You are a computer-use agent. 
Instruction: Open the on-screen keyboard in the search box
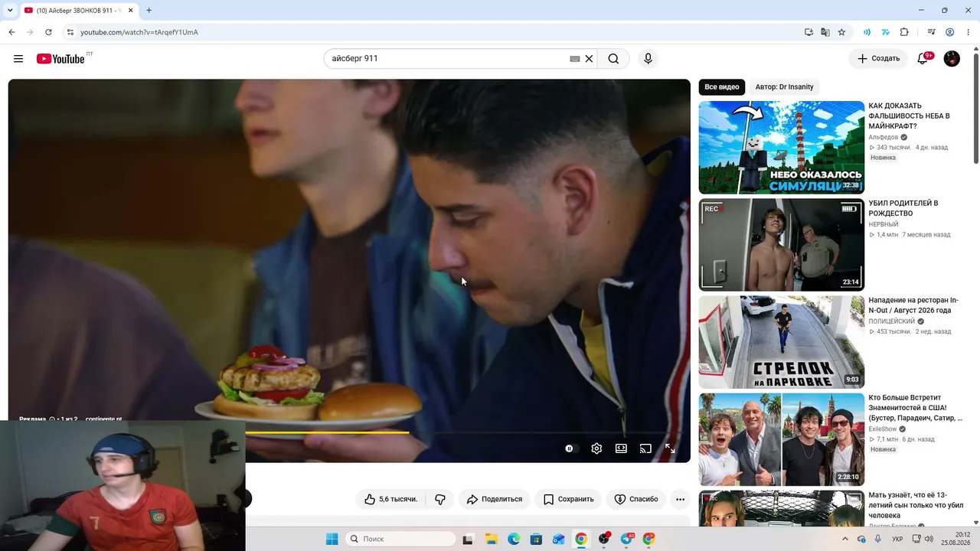tap(575, 59)
